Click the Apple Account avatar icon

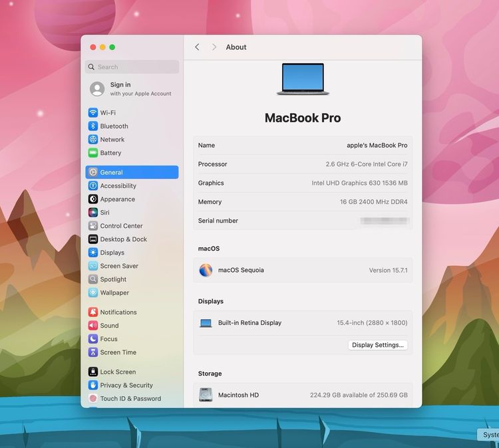pos(97,88)
